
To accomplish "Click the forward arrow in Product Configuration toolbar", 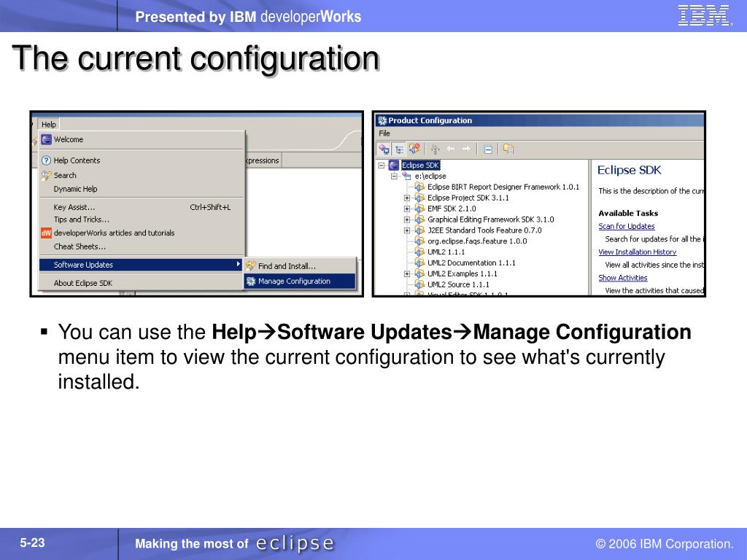I will 466,149.
